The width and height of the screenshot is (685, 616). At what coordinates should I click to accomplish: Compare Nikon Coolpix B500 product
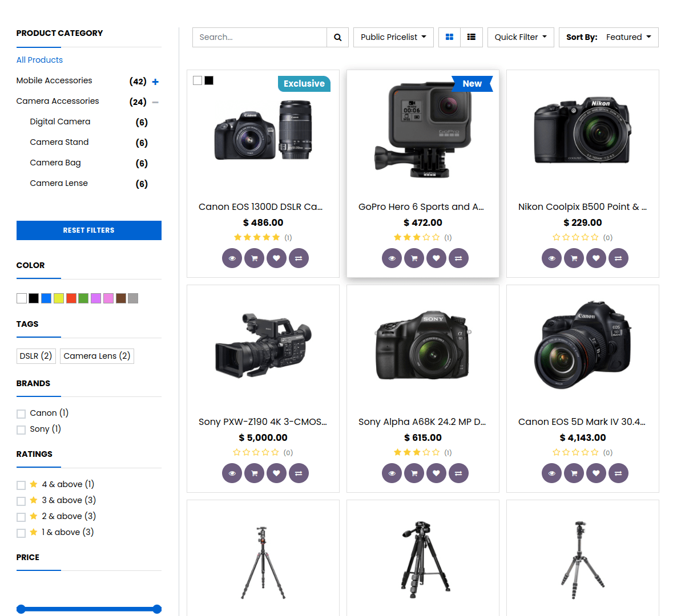coord(618,258)
